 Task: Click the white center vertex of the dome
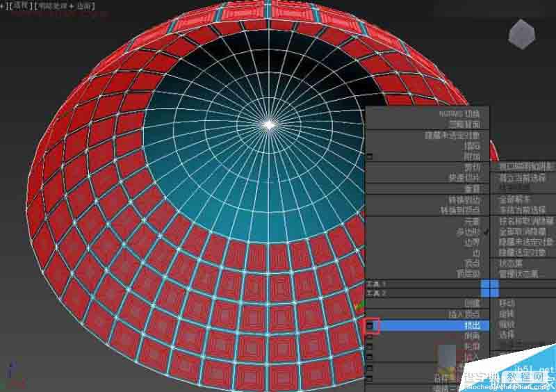tap(270, 125)
